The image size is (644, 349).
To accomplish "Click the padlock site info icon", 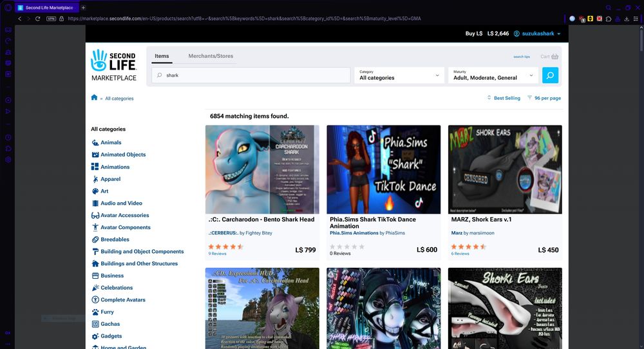I will tap(62, 19).
